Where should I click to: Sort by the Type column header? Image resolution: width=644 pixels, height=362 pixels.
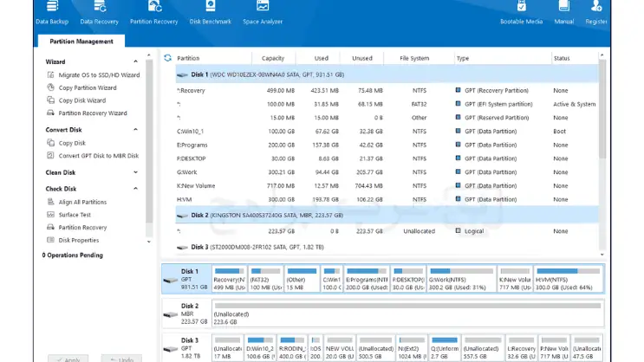(x=503, y=58)
